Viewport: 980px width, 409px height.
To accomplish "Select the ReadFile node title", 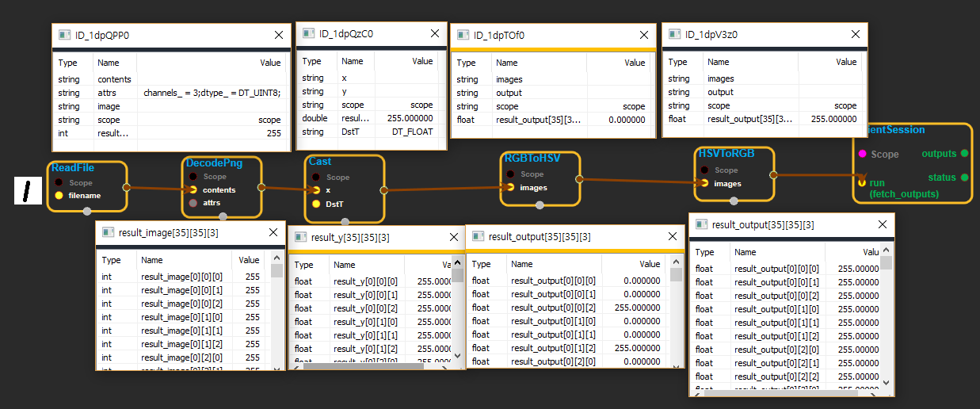I will (x=73, y=167).
